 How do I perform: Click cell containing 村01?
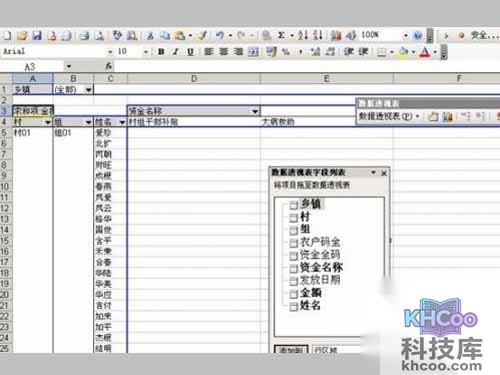pos(33,133)
